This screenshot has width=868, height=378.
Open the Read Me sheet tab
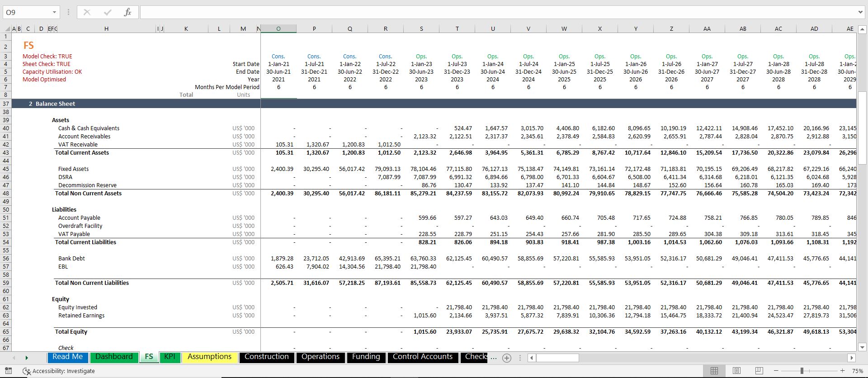[68, 357]
